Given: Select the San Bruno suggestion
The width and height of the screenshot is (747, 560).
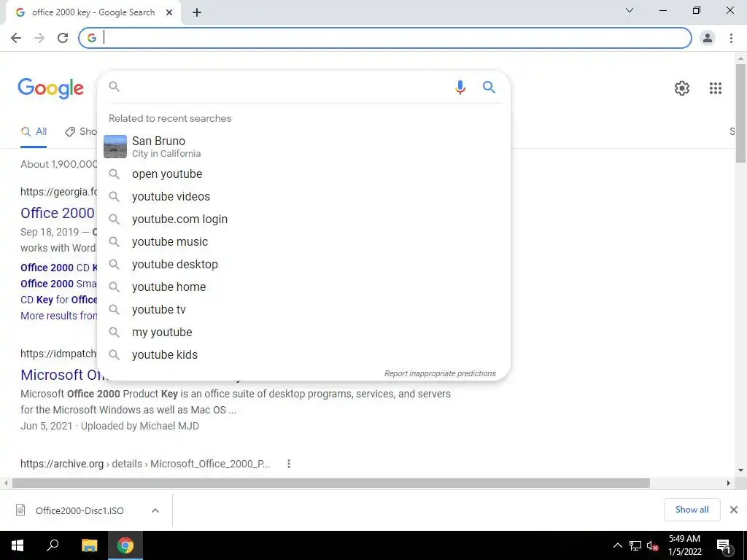Looking at the screenshot, I should tap(303, 147).
